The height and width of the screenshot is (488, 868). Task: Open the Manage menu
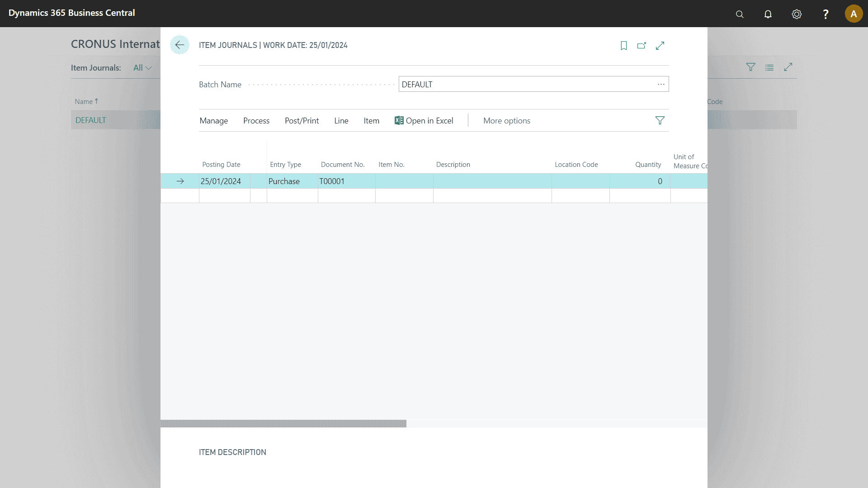[213, 121]
